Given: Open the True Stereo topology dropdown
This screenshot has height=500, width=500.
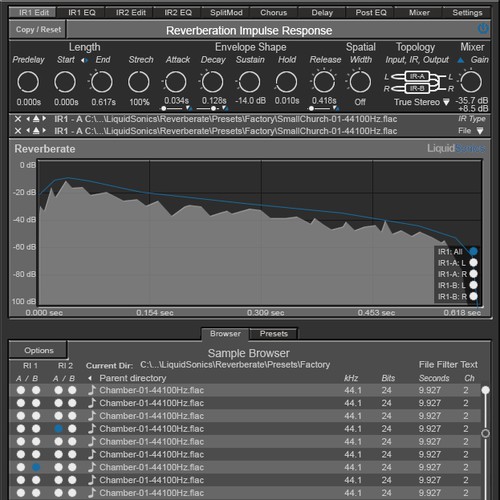Looking at the screenshot, I should (446, 102).
